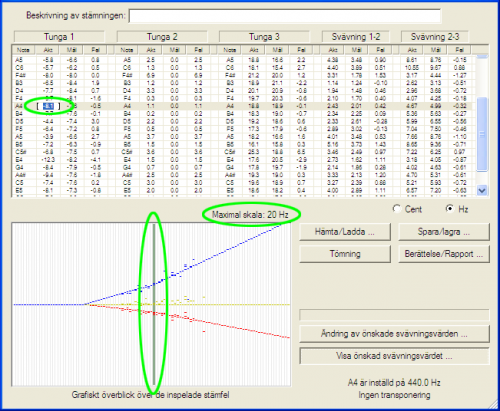Open the Hämta/Ladda dialog
Viewport: 500px width, 411px height.
point(345,232)
